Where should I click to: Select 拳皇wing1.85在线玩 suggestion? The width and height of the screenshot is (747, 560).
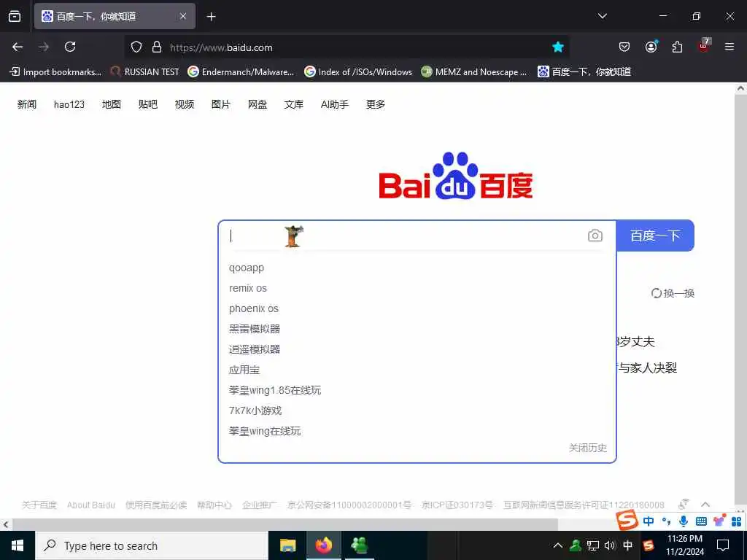coord(275,391)
